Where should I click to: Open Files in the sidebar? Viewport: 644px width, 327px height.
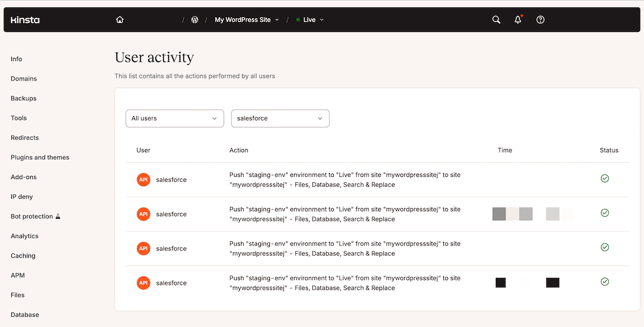[18, 295]
